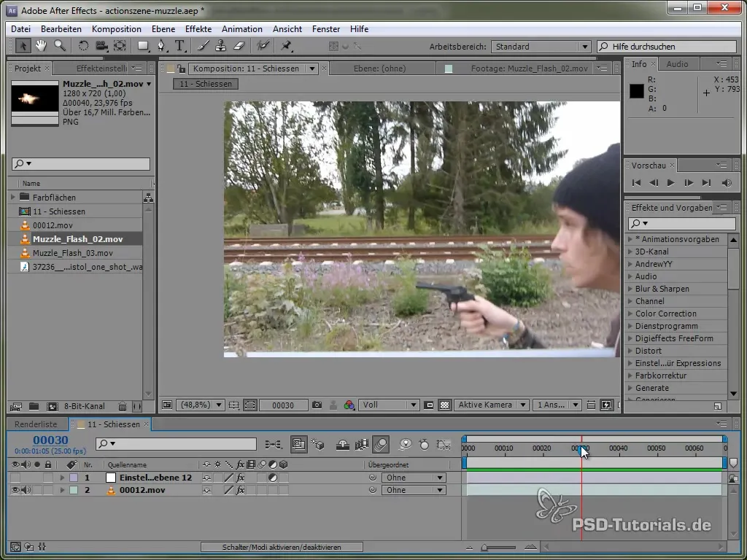Screen dimensions: 747x560
Task: Open the composition mini-flowchart icon
Action: point(273,445)
